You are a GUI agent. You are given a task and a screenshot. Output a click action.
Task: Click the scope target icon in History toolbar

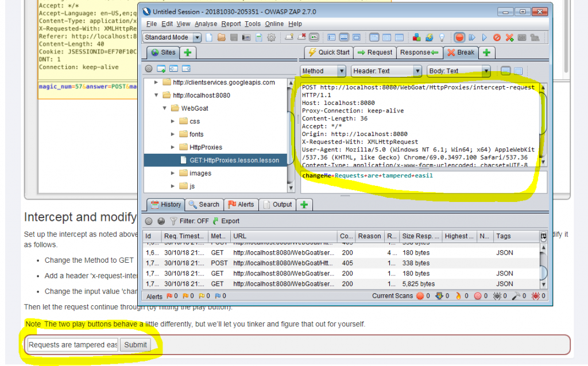149,221
